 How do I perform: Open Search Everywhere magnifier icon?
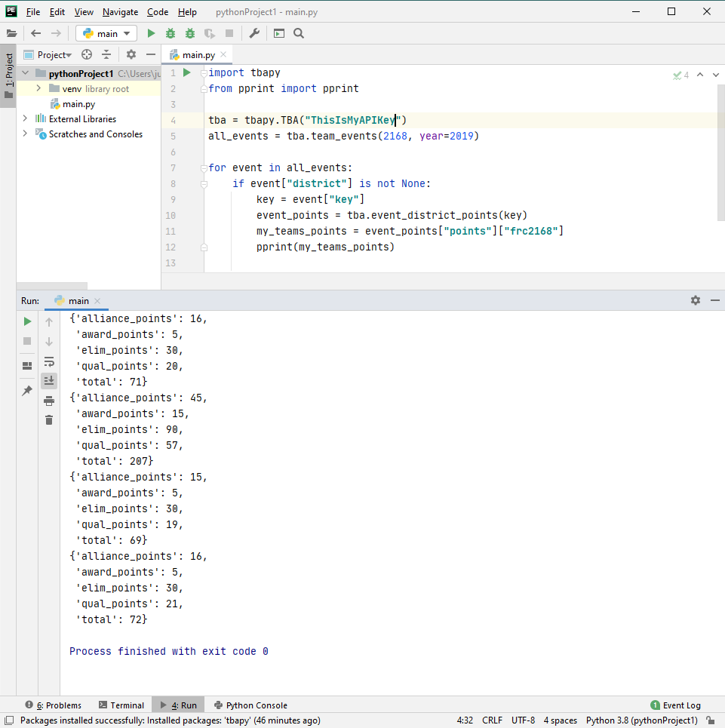[x=299, y=33]
